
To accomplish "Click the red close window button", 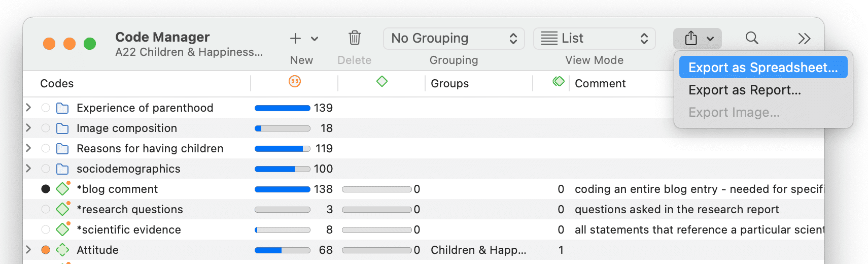I will 49,44.
